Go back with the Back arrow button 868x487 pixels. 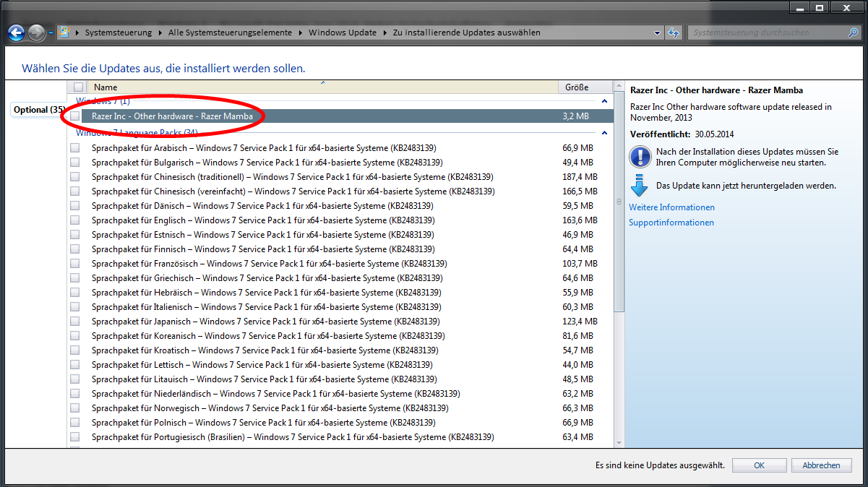click(x=16, y=33)
